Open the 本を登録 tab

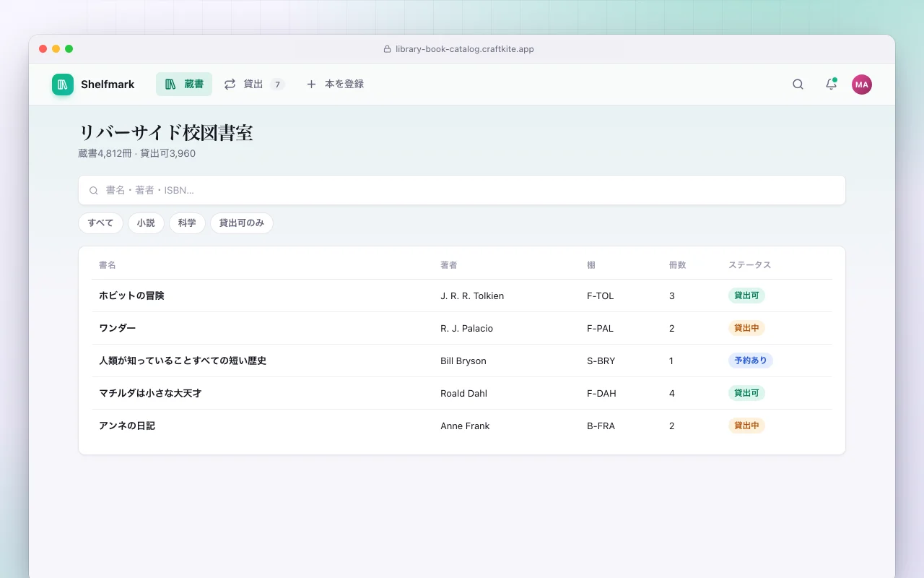335,85
